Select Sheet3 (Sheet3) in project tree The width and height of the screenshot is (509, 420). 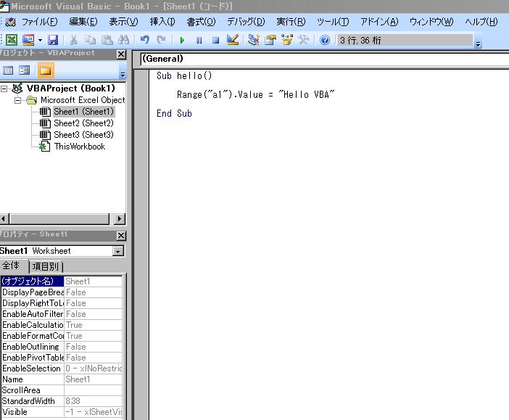tap(84, 134)
